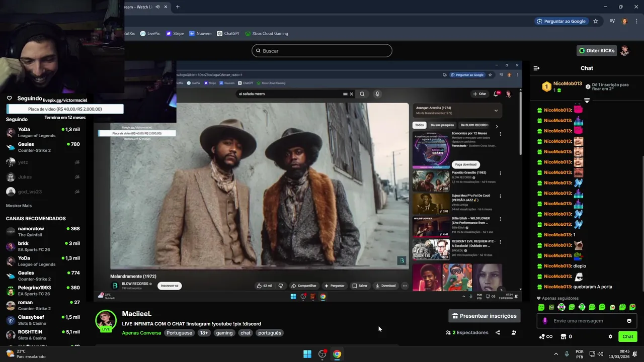This screenshot has width=644, height=362.
Task: Select the Portuguese tag
Action: 179,333
